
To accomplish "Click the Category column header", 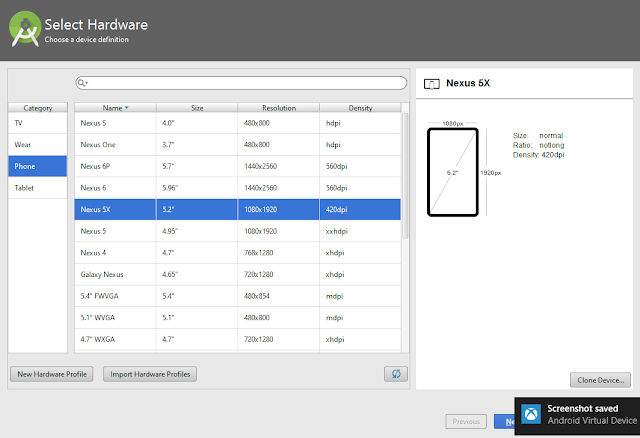I will (x=38, y=108).
